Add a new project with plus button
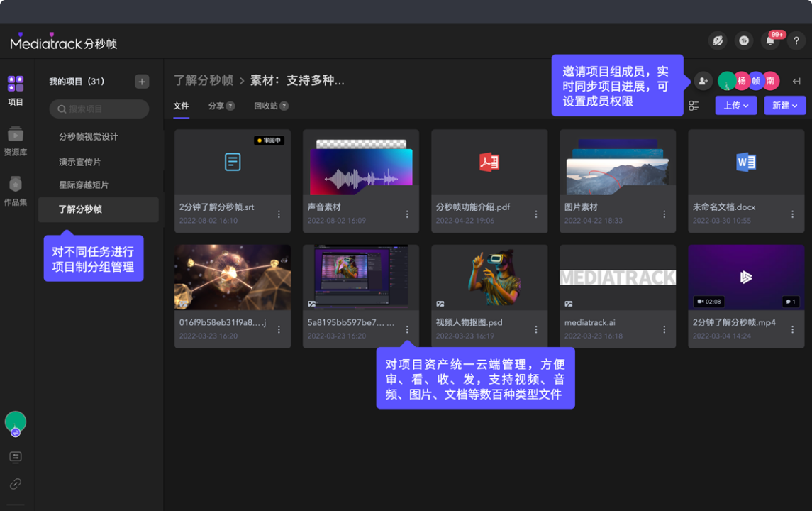The image size is (812, 511). point(142,82)
